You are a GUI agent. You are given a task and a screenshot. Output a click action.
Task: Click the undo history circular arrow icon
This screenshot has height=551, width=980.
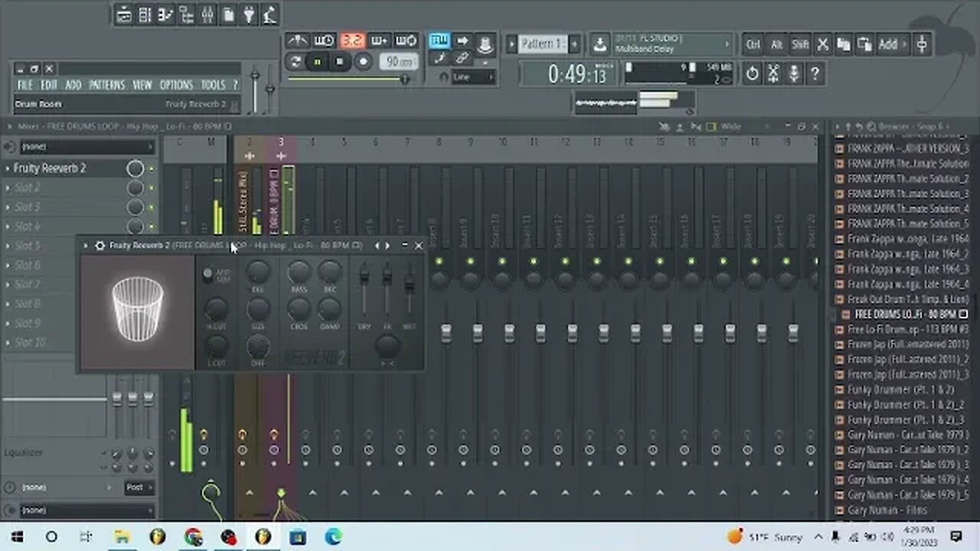pyautogui.click(x=752, y=73)
